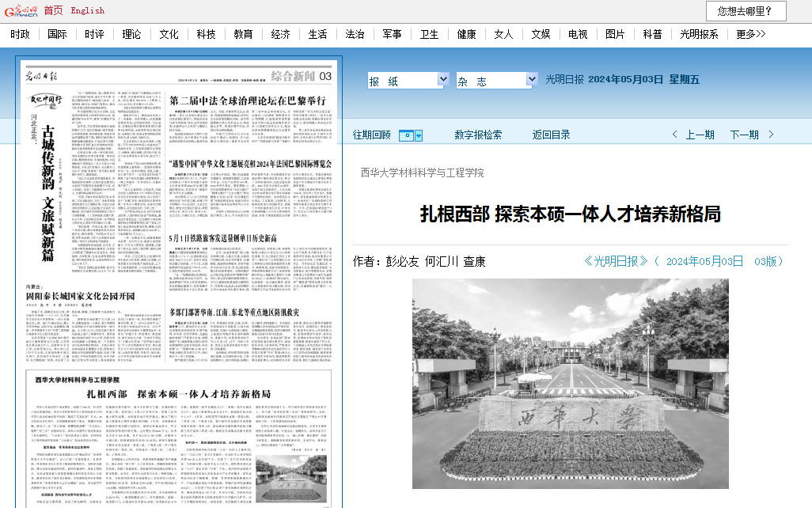Click the Xihua University campus photo
812x508 pixels.
[570, 372]
